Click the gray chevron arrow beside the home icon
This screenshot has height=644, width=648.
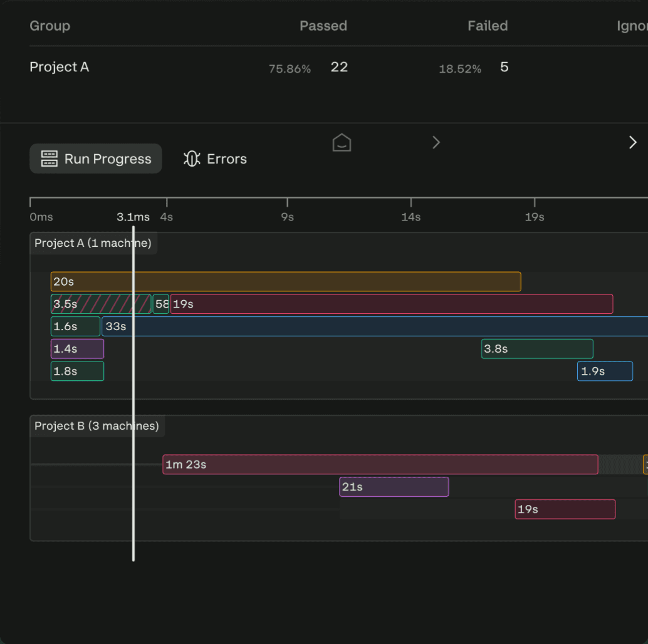(436, 142)
